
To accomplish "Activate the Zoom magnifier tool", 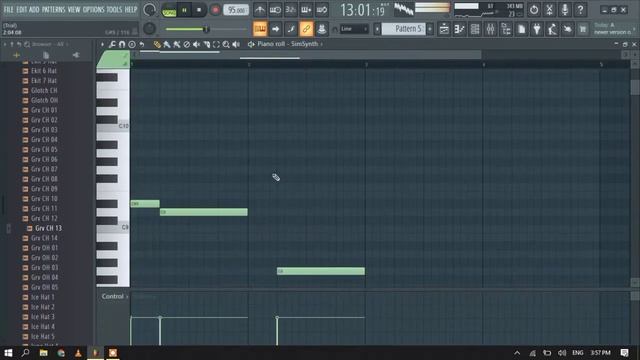I will [226, 44].
